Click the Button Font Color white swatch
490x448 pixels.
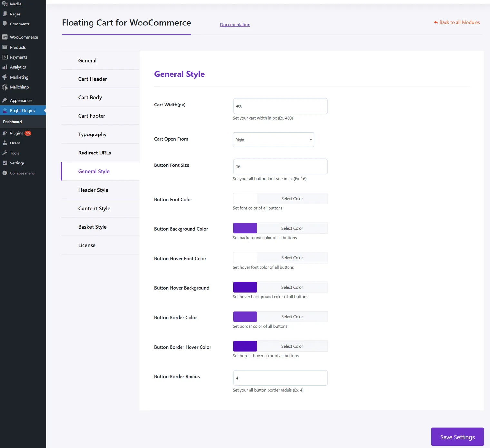coord(245,199)
